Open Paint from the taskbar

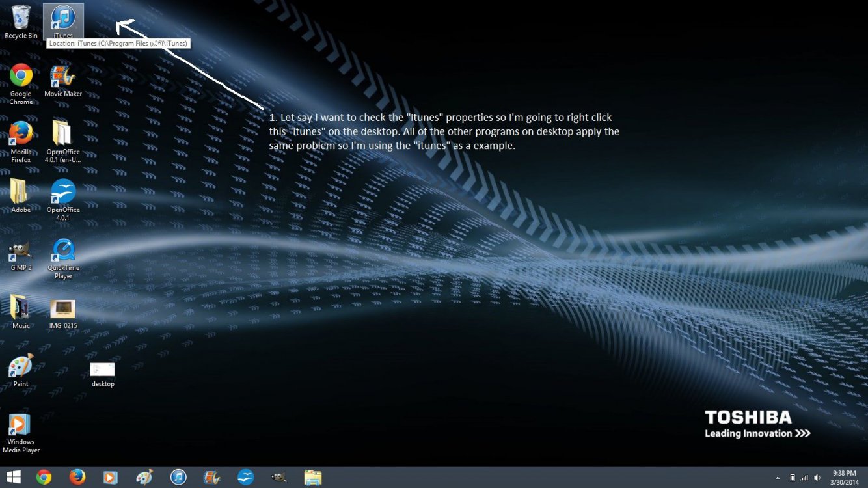click(x=144, y=478)
